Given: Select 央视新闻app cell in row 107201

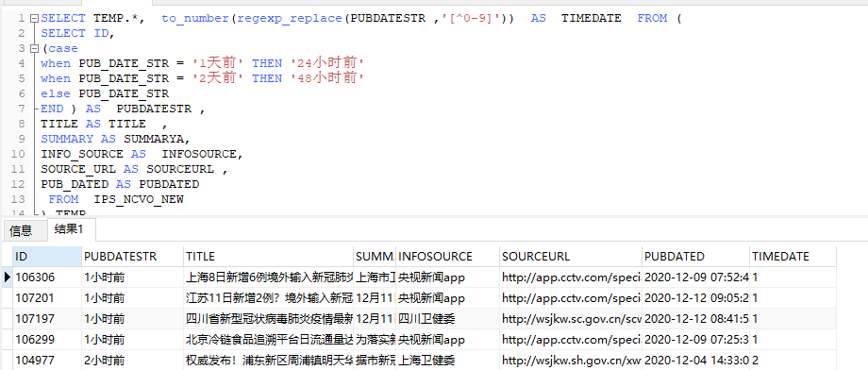Looking at the screenshot, I should [447, 298].
